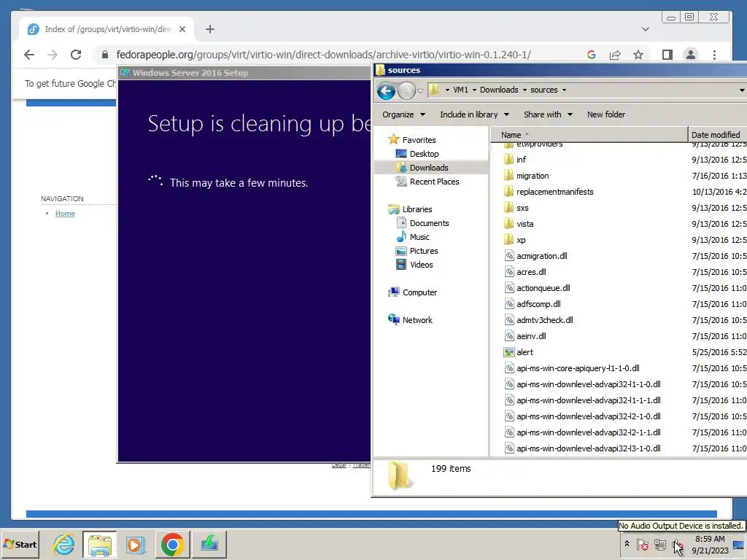Screen dimensions: 747x560
Task: Open the Windows Start button
Action: [20, 544]
